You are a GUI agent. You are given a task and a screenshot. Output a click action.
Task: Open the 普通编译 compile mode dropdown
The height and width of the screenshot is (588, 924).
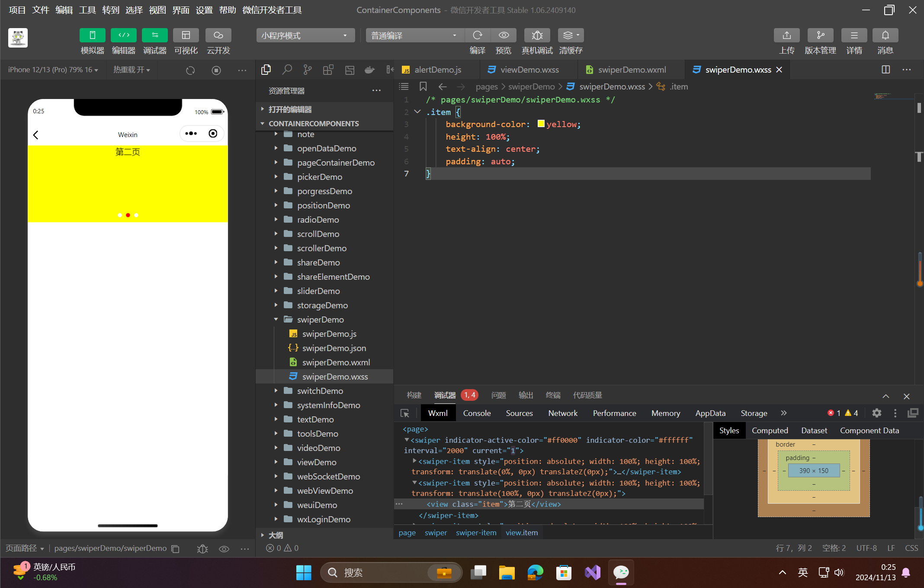(x=414, y=35)
